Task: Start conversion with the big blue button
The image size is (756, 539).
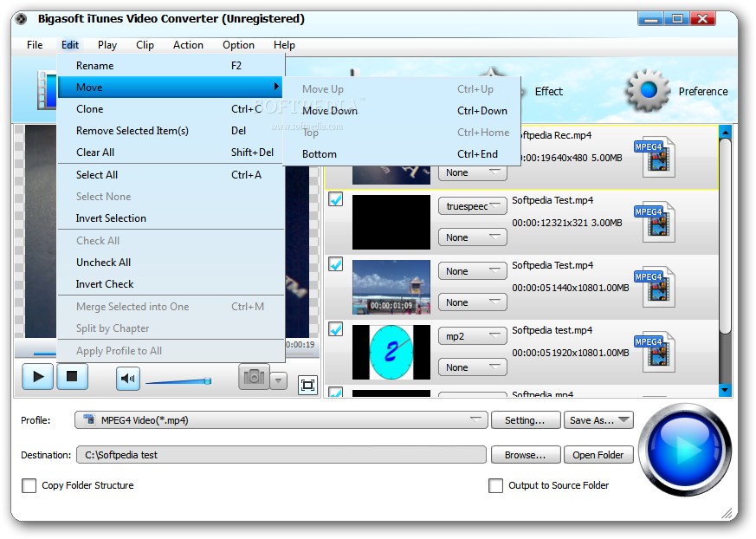Action: click(x=686, y=450)
